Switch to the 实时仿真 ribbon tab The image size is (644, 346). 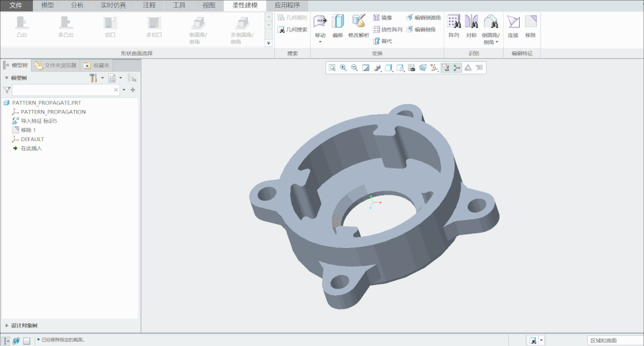click(x=114, y=5)
